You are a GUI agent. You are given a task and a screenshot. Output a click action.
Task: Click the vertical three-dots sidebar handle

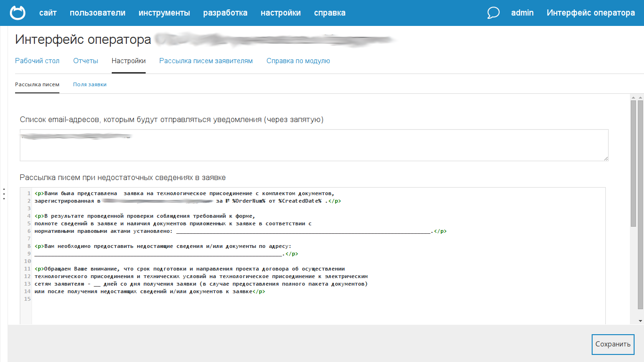(4, 194)
